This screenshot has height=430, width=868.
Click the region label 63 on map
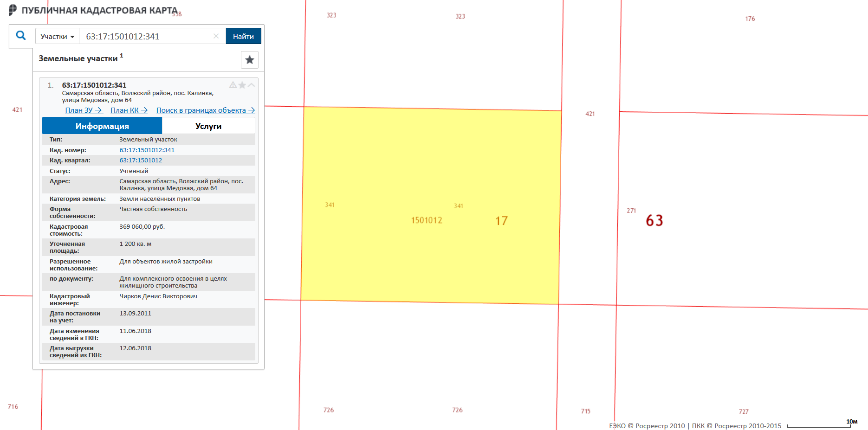654,220
